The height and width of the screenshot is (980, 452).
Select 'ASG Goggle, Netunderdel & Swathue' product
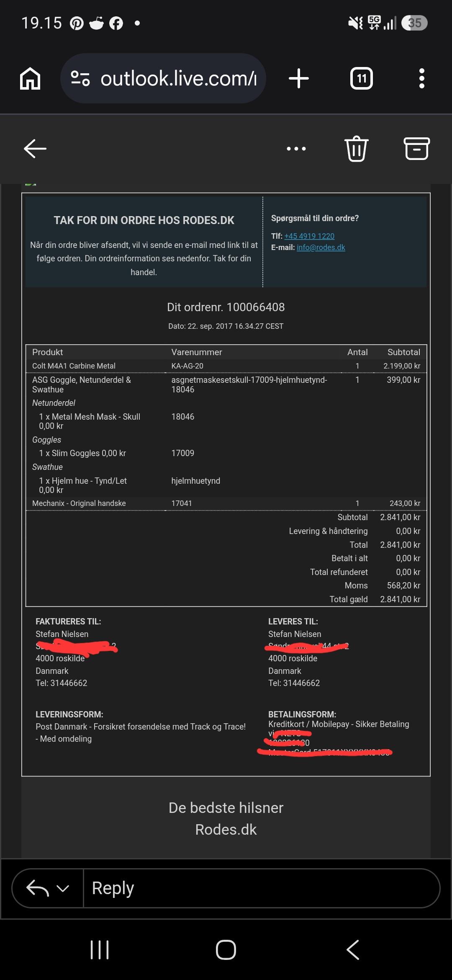point(82,384)
